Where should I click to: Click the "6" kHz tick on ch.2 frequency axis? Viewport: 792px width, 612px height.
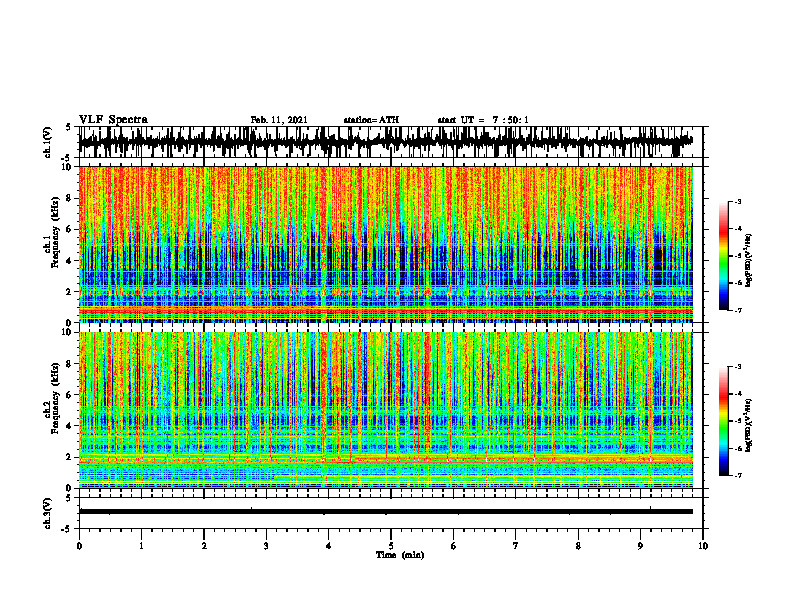pos(70,395)
